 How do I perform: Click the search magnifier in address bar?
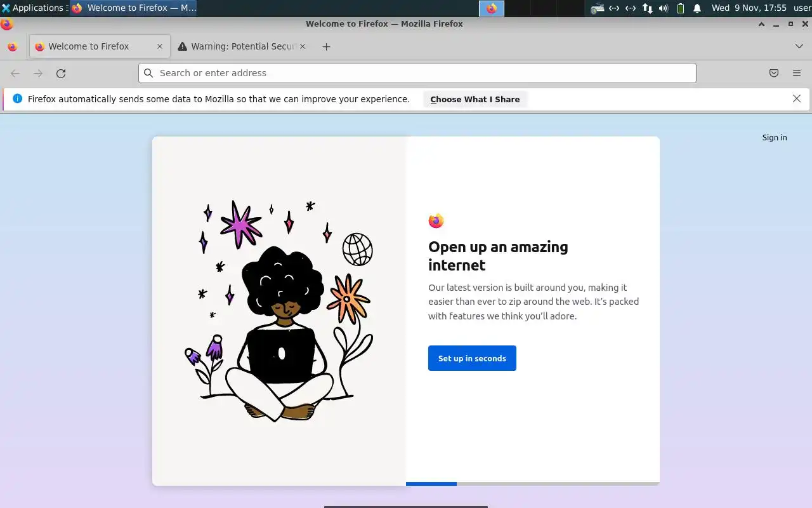coord(148,73)
